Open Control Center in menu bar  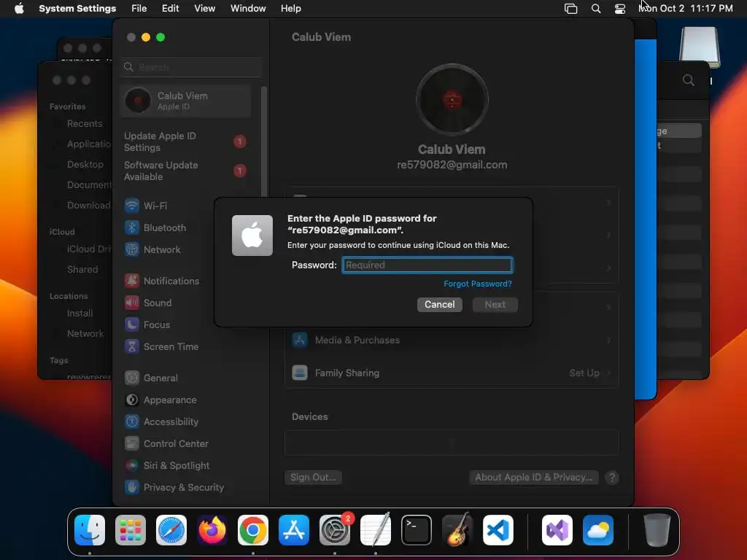[620, 8]
